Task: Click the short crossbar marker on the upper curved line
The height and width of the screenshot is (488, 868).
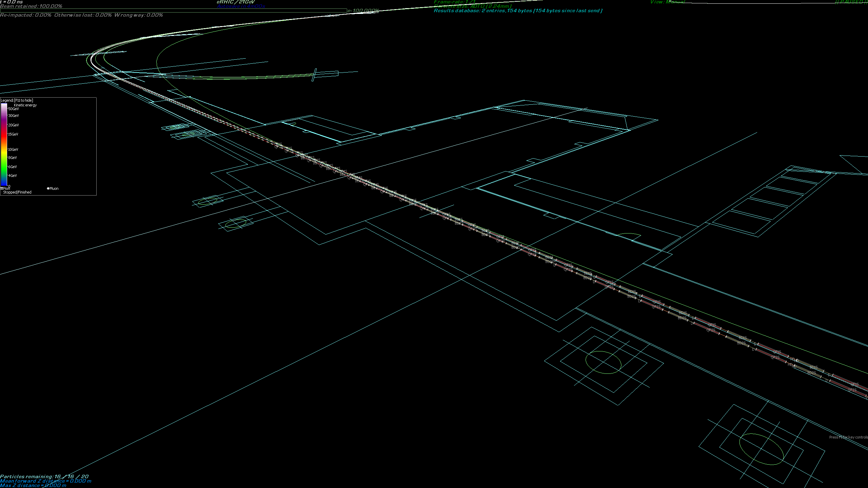Action: click(314, 75)
